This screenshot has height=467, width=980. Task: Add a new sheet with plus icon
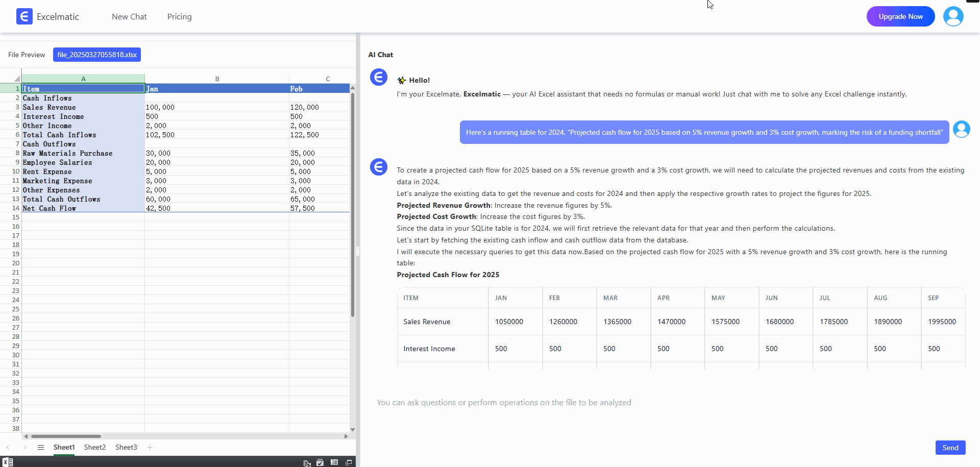[150, 448]
